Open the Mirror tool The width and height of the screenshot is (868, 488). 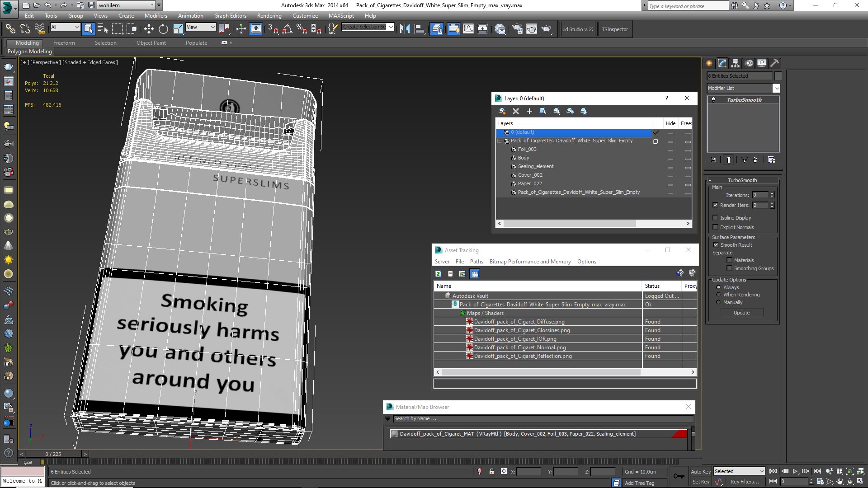(405, 29)
